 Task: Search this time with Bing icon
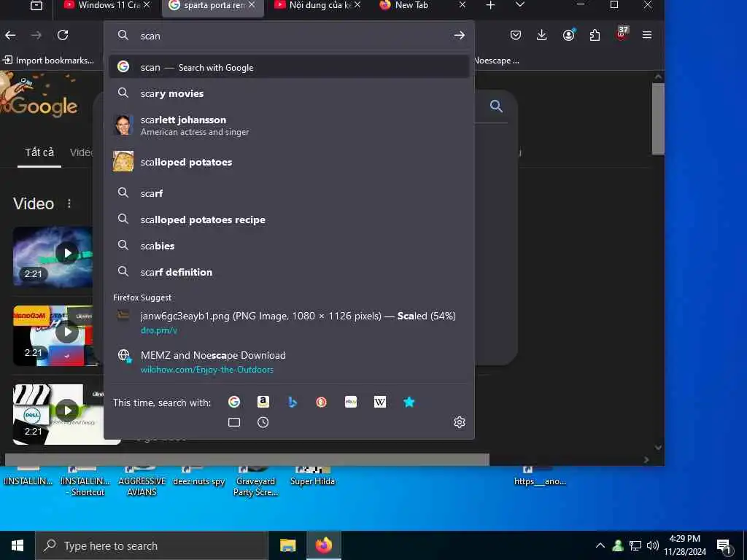[293, 402]
